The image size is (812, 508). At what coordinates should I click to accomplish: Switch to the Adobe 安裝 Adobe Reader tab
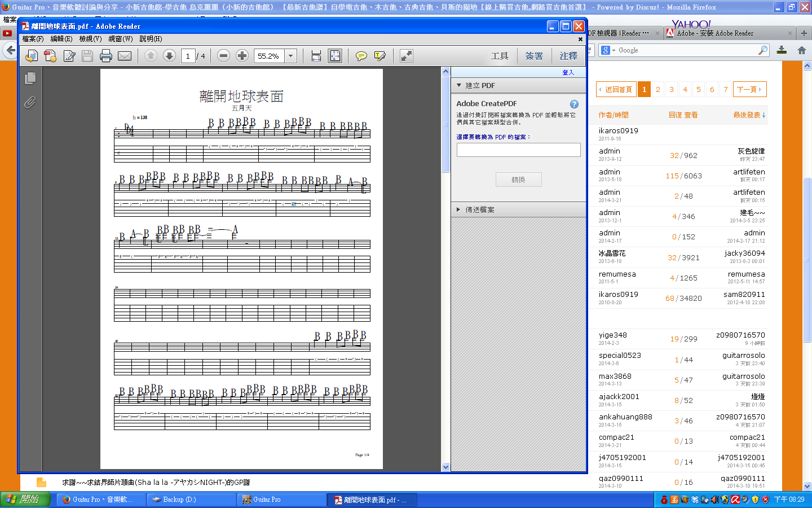tap(729, 33)
